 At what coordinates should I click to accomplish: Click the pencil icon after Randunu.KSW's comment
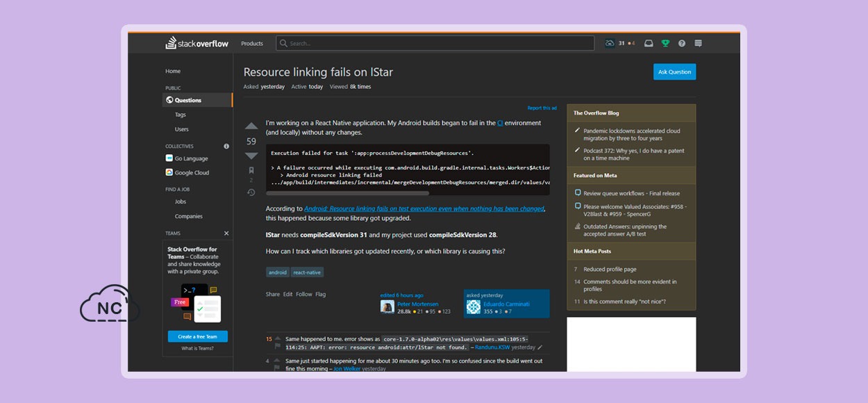540,347
